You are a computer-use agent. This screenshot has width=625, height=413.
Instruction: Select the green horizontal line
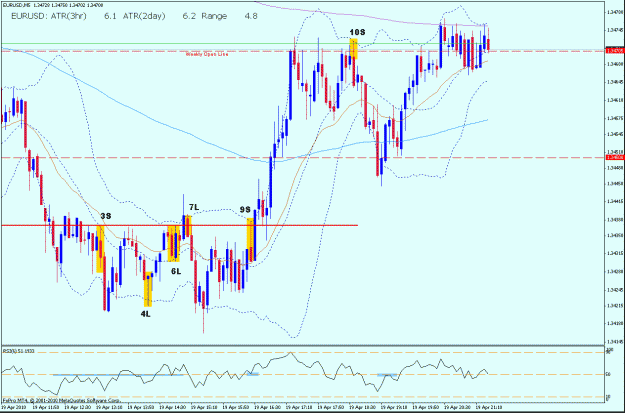click(x=303, y=43)
